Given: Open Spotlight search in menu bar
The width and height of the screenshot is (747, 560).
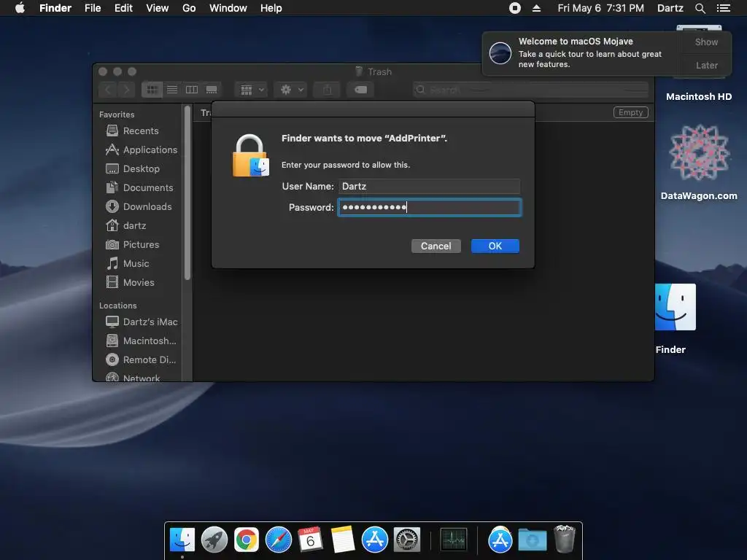Looking at the screenshot, I should point(700,8).
